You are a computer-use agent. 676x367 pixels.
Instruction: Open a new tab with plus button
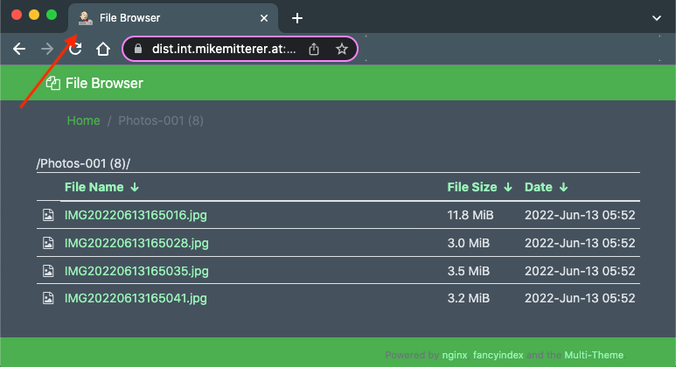[x=297, y=18]
